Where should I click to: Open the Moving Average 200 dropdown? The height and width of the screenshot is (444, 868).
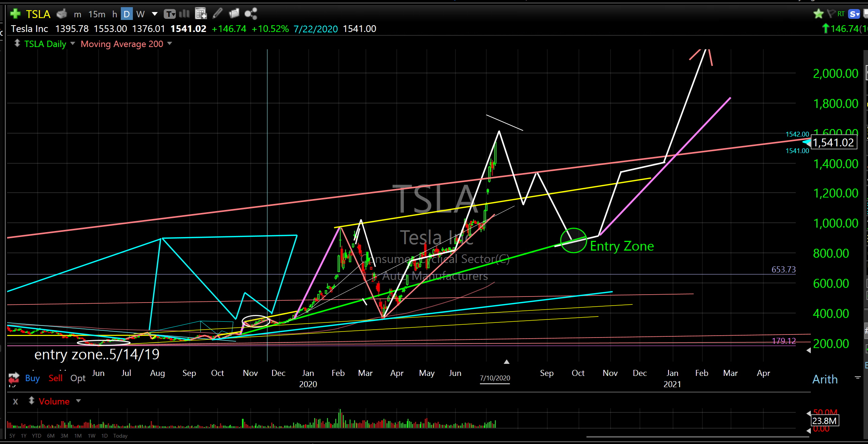[x=170, y=44]
